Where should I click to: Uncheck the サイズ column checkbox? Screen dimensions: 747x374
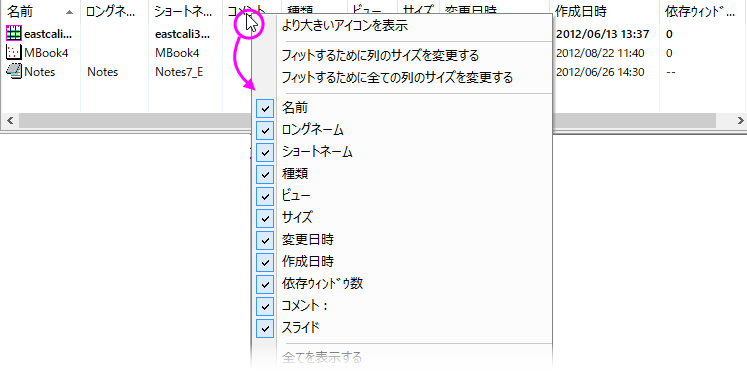[265, 218]
